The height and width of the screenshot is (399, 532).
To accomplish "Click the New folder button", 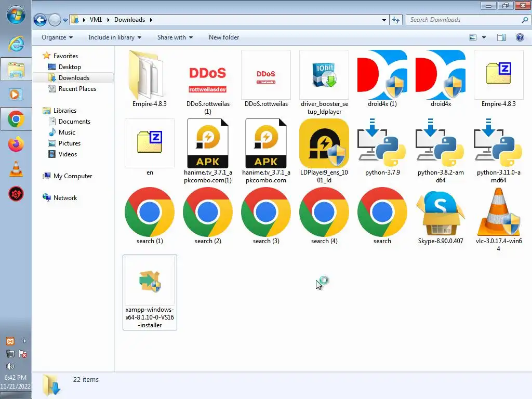I will click(x=224, y=37).
